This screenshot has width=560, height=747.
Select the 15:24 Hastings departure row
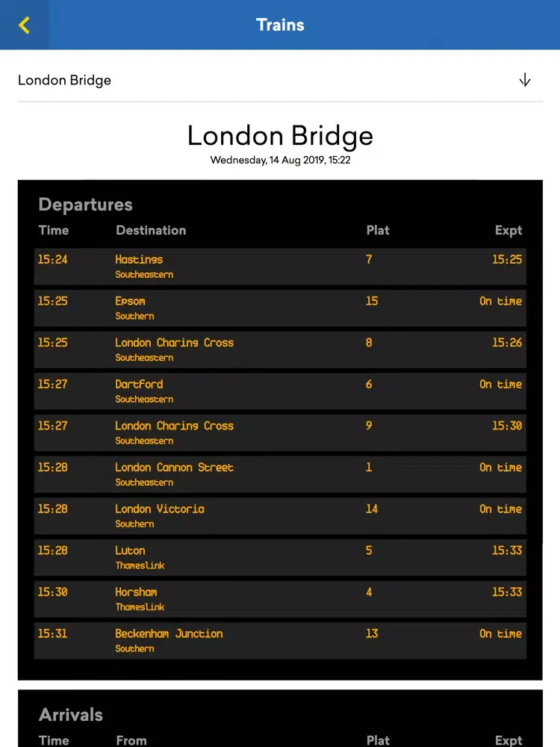[280, 267]
